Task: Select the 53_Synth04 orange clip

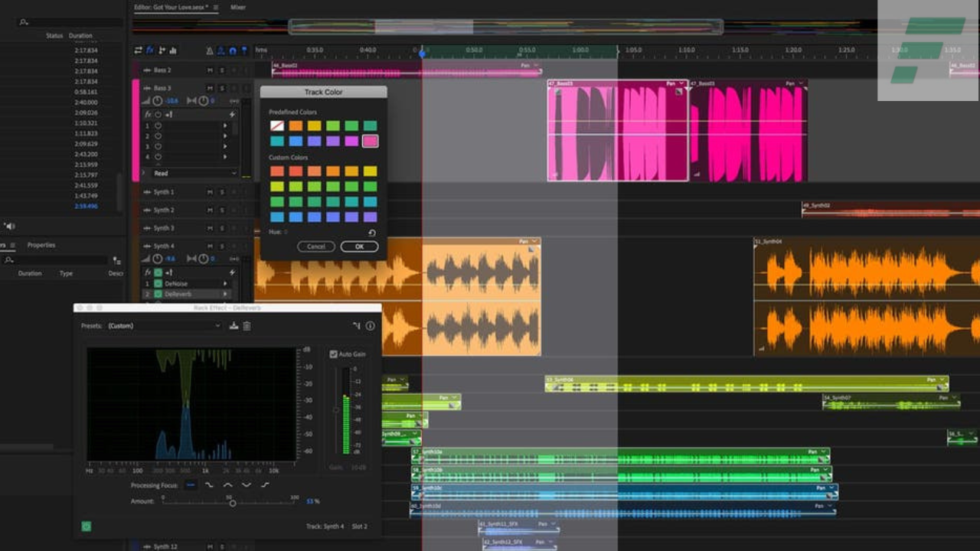Action: 867,297
